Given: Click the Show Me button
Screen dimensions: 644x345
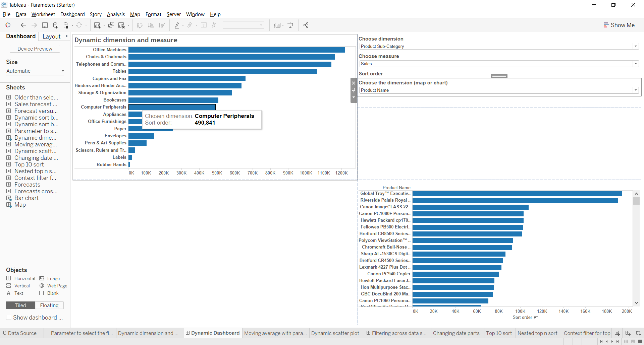Looking at the screenshot, I should tap(619, 25).
